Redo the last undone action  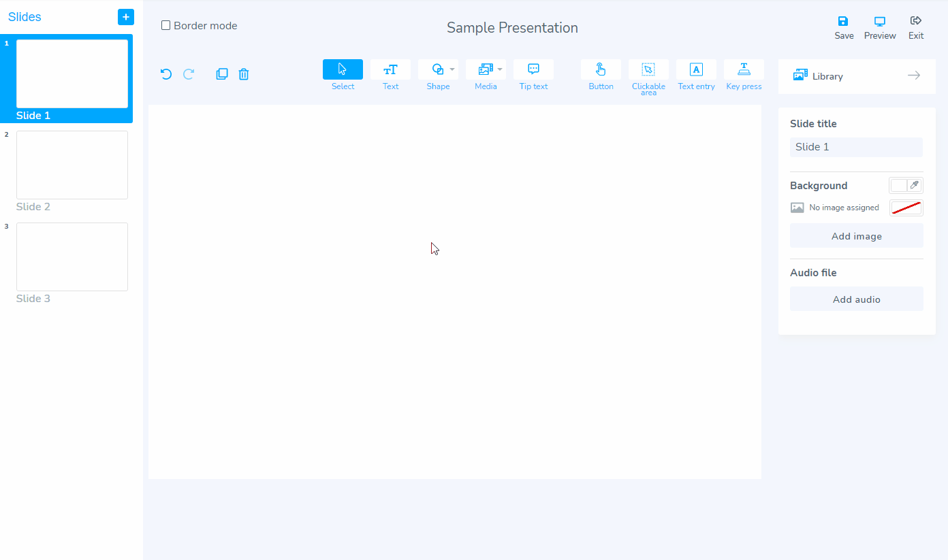click(189, 74)
